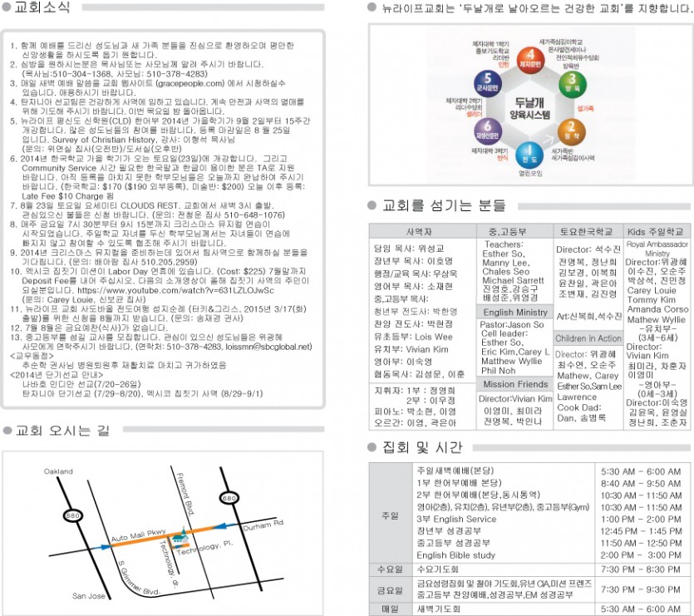Click the navy circle numbered 5 군사훈련
This screenshot has width=694, height=616.
click(487, 83)
